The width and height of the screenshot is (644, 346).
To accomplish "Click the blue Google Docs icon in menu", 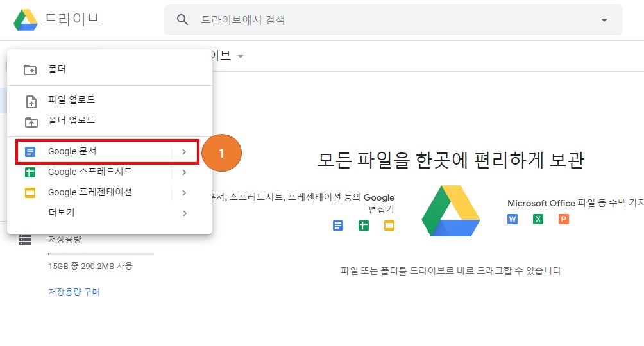I will (30, 152).
